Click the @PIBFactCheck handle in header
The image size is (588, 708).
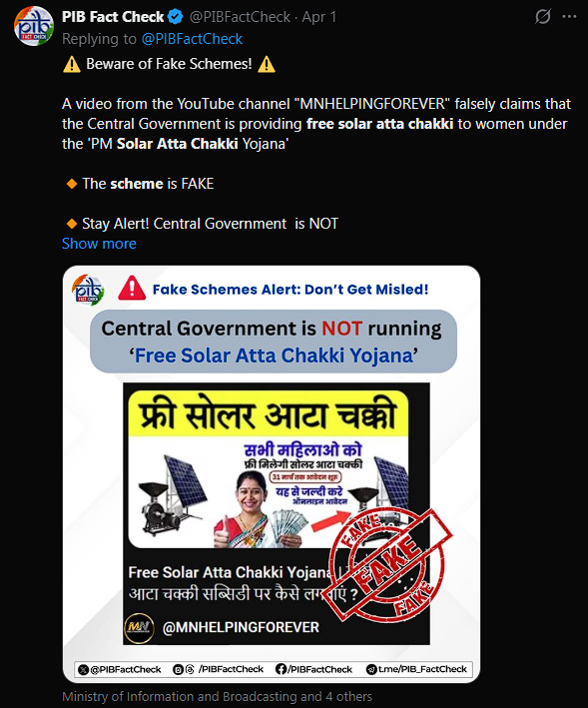240,17
